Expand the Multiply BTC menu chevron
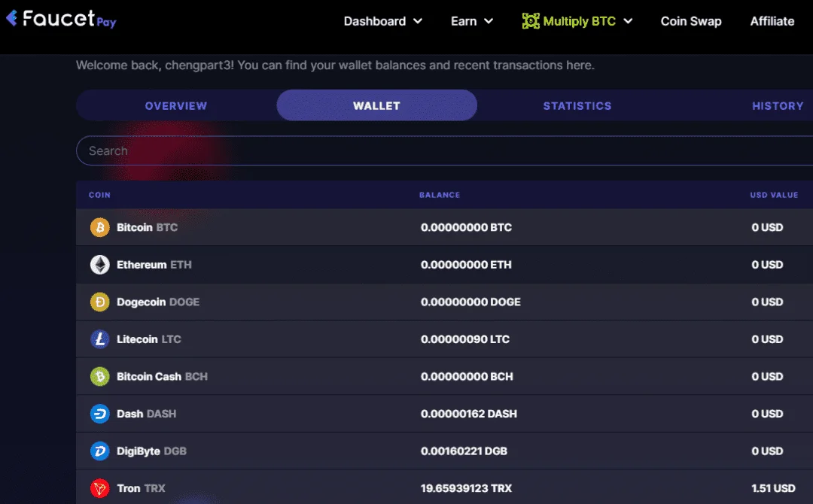The height and width of the screenshot is (504, 813). pyautogui.click(x=628, y=21)
